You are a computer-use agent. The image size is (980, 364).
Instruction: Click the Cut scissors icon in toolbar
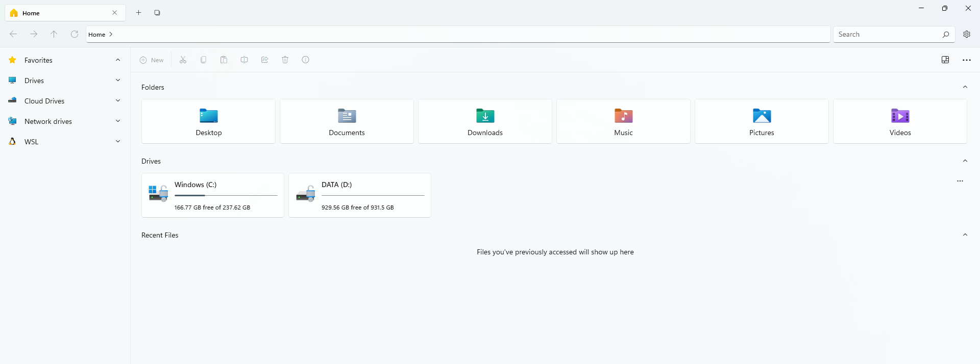click(183, 60)
